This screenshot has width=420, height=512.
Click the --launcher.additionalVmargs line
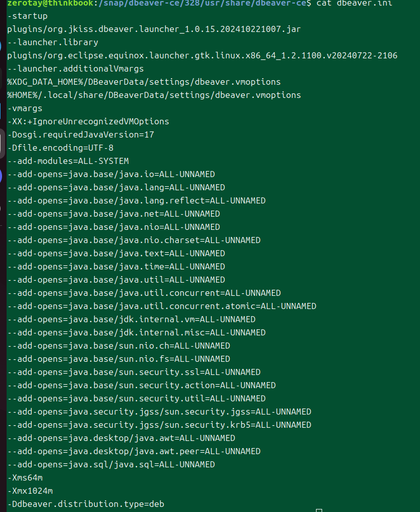click(x=76, y=69)
